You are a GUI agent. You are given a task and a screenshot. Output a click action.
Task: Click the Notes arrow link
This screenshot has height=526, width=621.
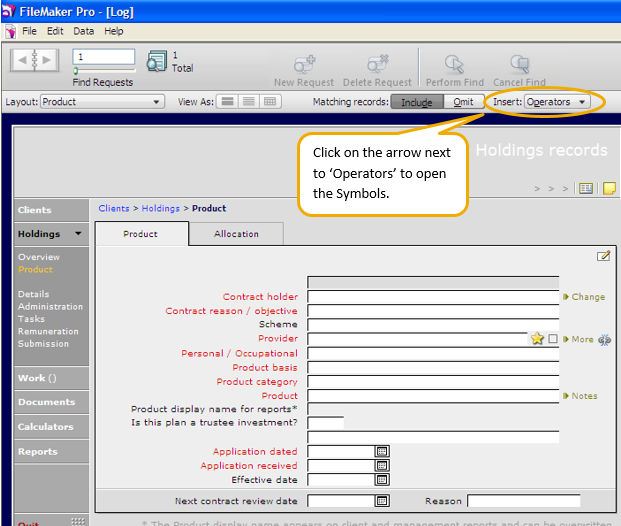click(x=580, y=396)
